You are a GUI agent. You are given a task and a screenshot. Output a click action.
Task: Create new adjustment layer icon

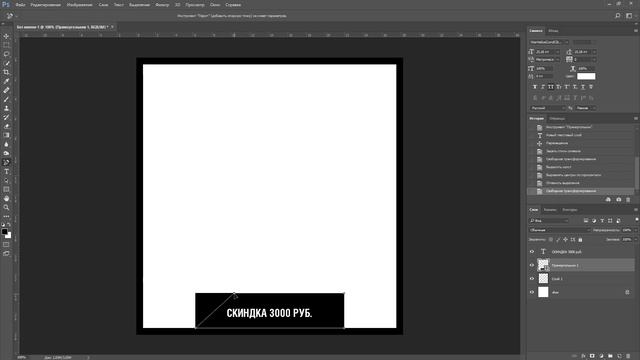pyautogui.click(x=601, y=356)
